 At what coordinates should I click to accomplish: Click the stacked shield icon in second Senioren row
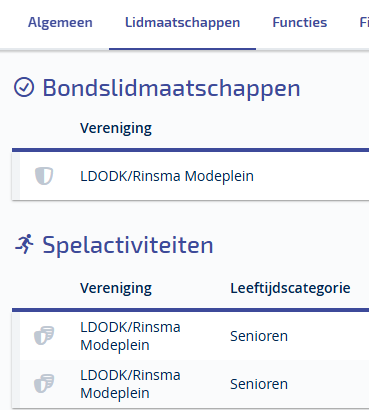(x=44, y=383)
